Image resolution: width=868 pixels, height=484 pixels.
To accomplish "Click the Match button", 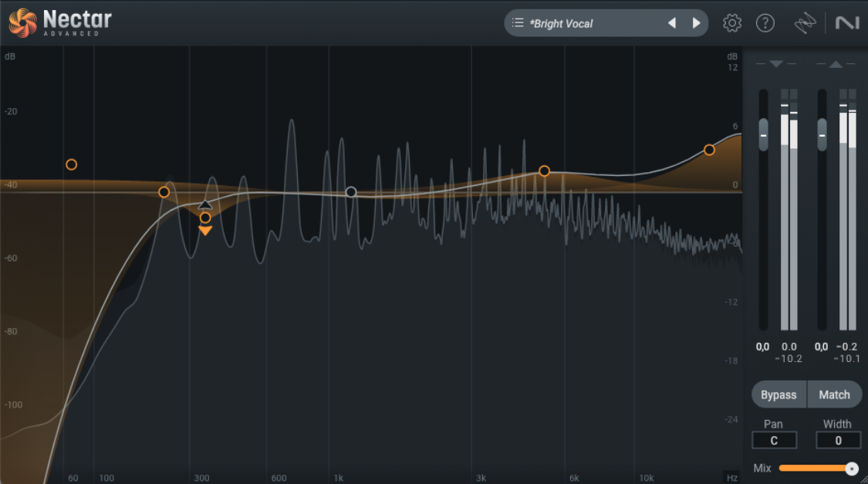I will point(835,394).
